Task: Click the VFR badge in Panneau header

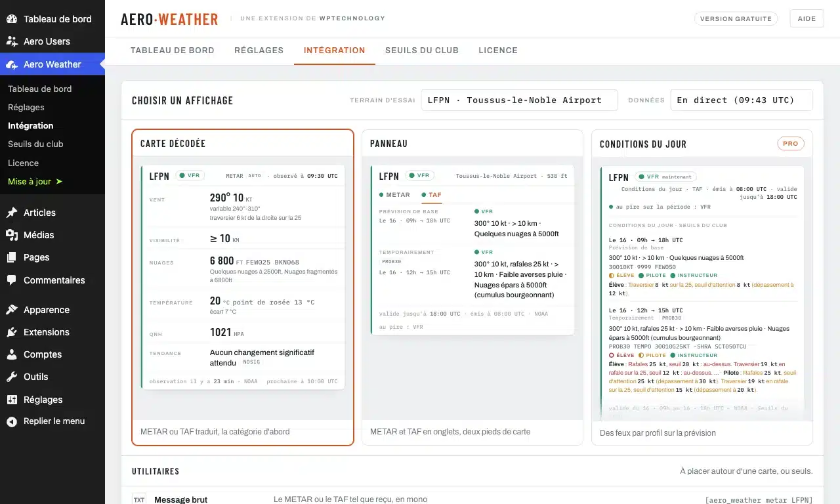Action: [x=419, y=175]
